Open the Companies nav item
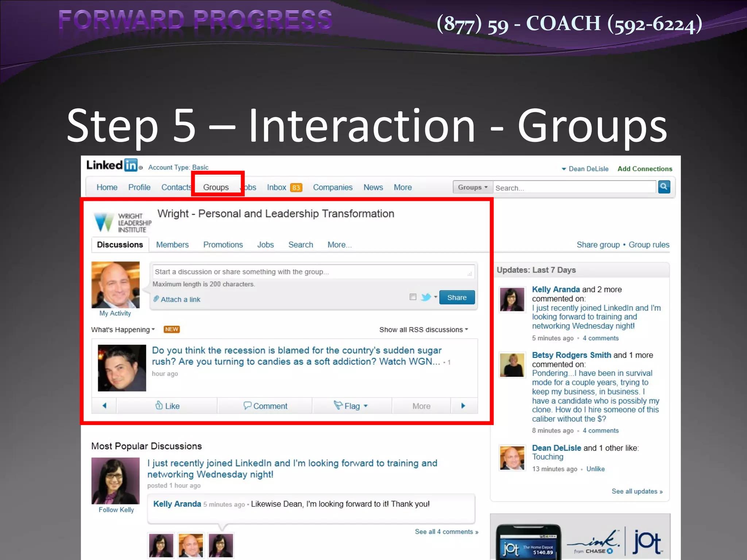This screenshot has height=560, width=747. 333,187
